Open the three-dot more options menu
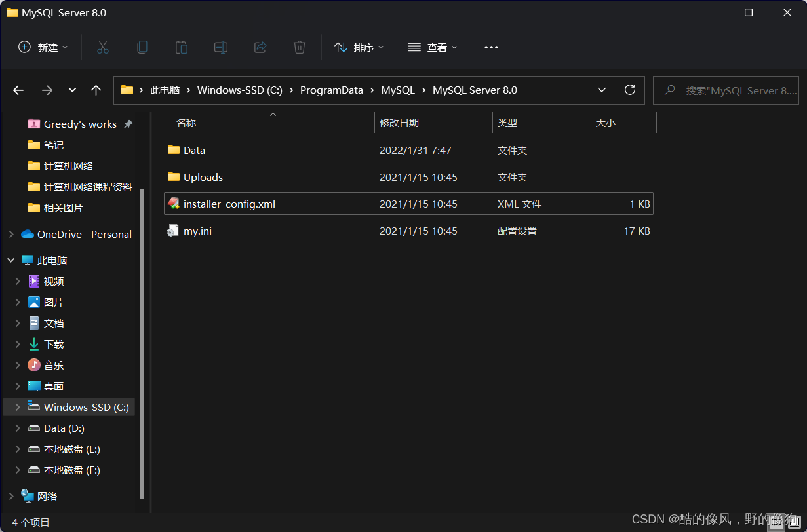The height and width of the screenshot is (532, 807). point(492,47)
